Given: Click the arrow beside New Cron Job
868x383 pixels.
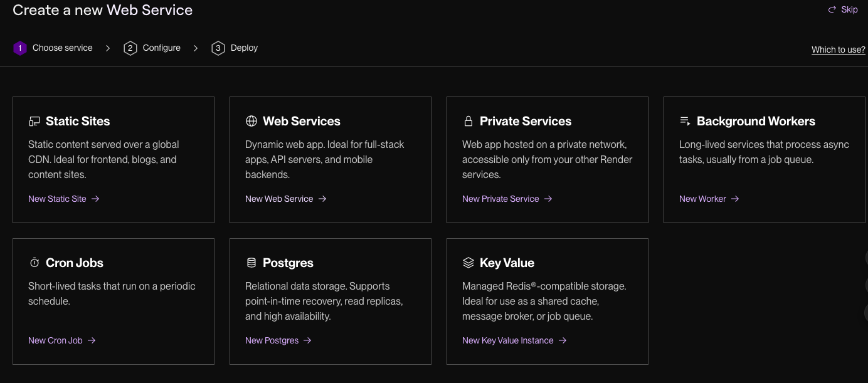Looking at the screenshot, I should tap(92, 340).
